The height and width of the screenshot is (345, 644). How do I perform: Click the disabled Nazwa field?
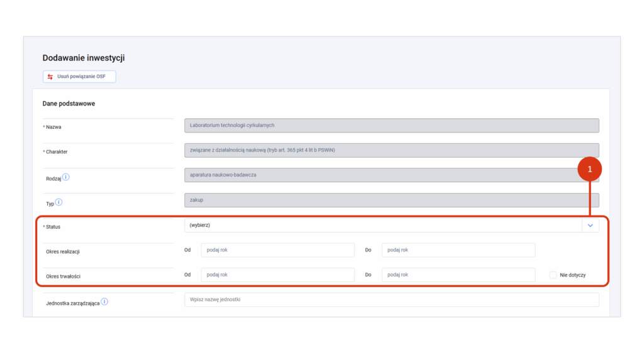point(391,126)
